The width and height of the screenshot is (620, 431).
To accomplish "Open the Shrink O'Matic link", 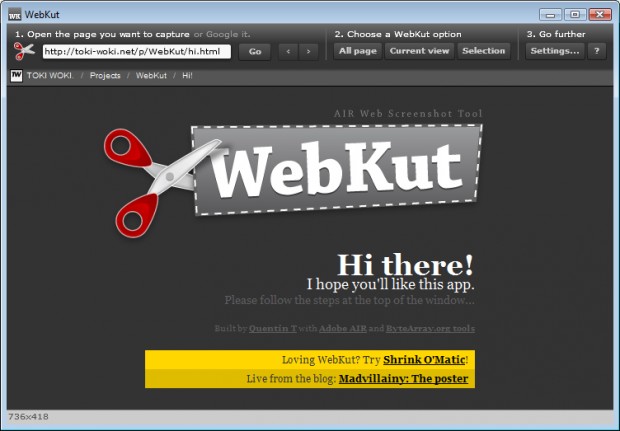I will (x=424, y=360).
